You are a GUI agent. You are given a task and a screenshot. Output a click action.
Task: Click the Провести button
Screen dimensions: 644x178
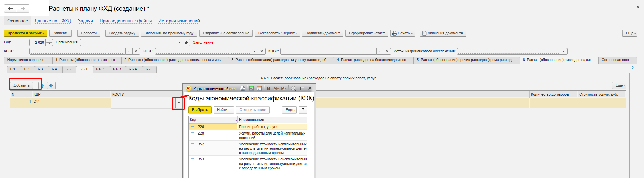click(89, 33)
